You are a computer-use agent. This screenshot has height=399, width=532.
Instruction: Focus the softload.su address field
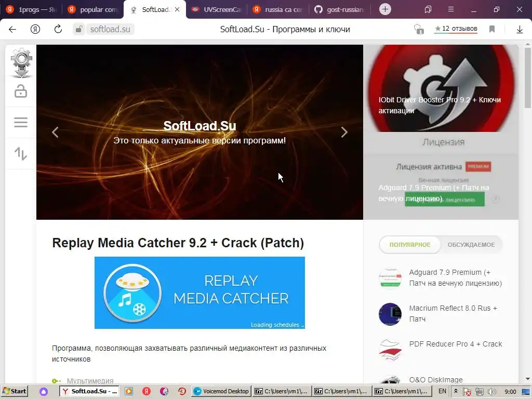(110, 29)
